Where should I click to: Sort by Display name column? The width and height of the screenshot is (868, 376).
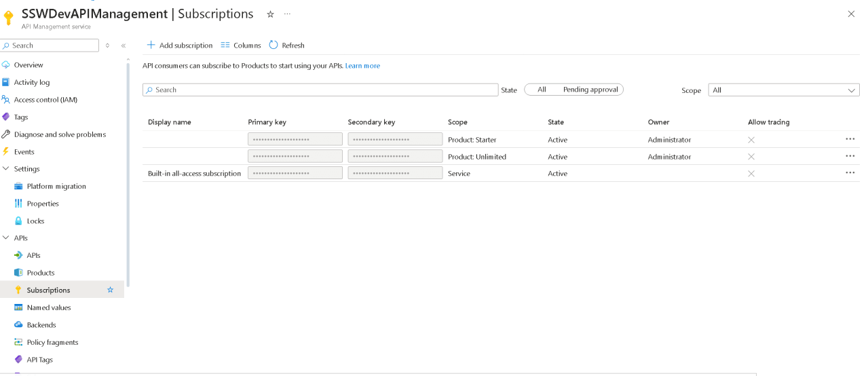[x=170, y=122]
